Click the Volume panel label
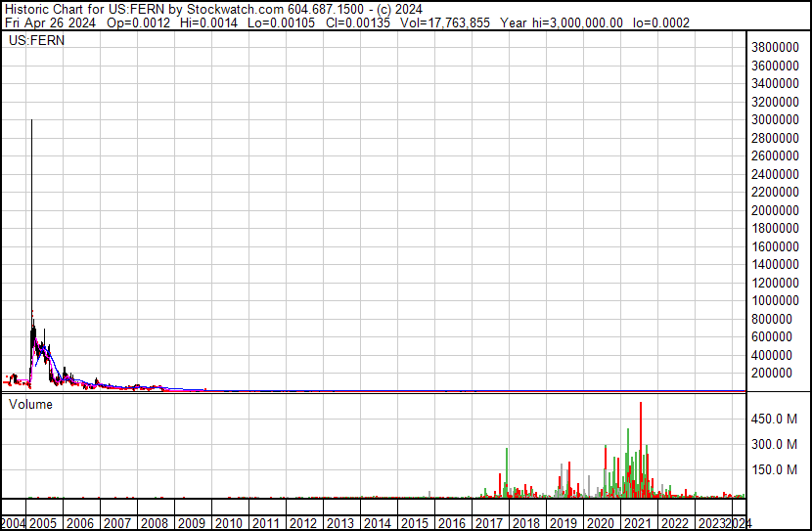 point(30,404)
